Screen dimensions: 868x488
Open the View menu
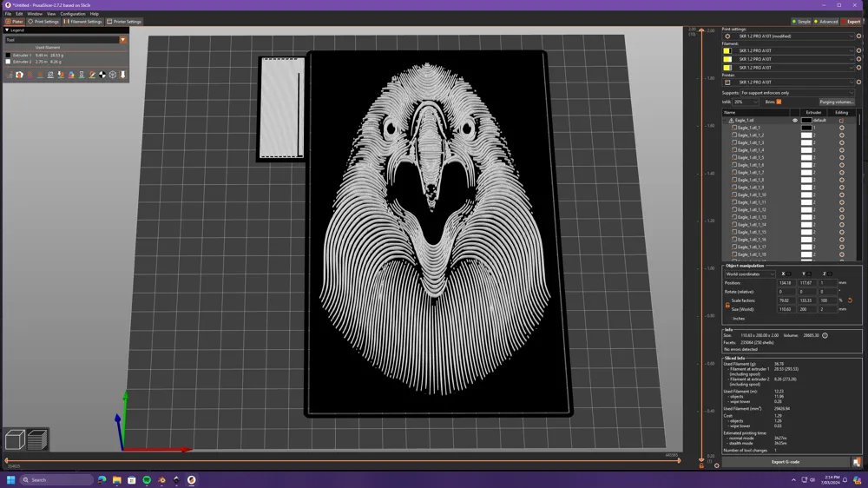coord(51,14)
